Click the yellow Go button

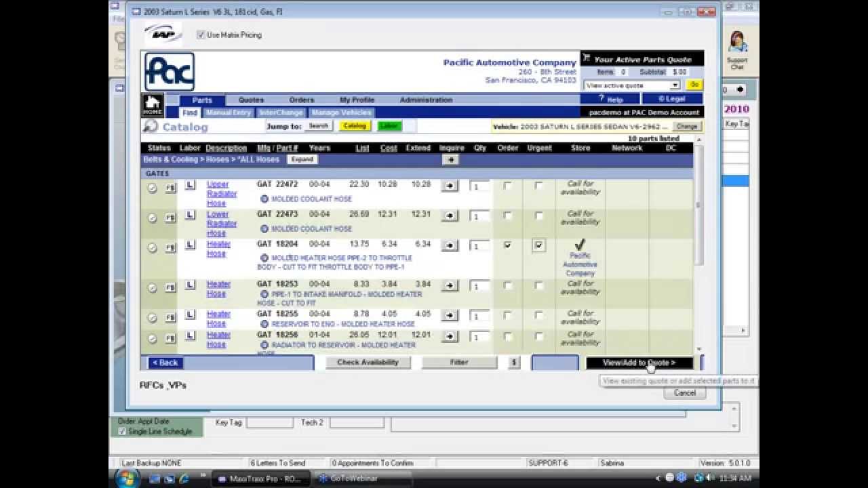(694, 85)
